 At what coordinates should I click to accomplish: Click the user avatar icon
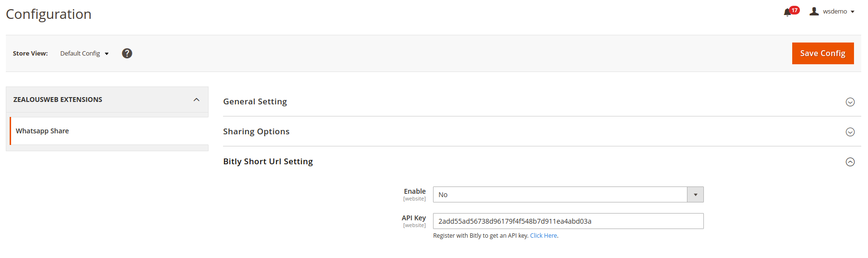[814, 11]
